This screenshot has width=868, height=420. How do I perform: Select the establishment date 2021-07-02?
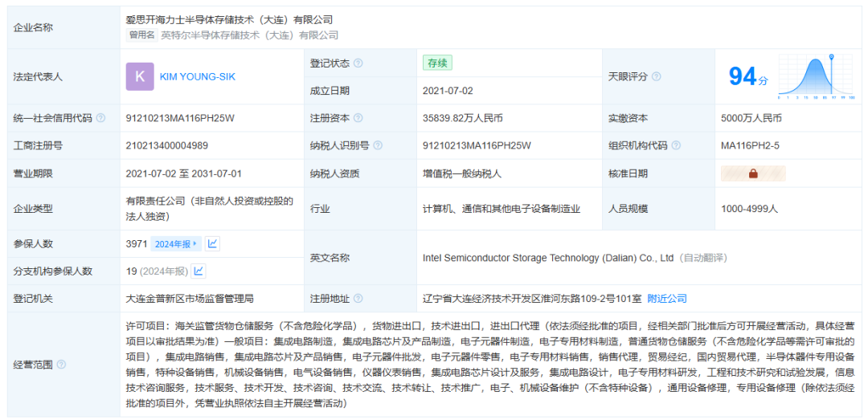pos(448,91)
